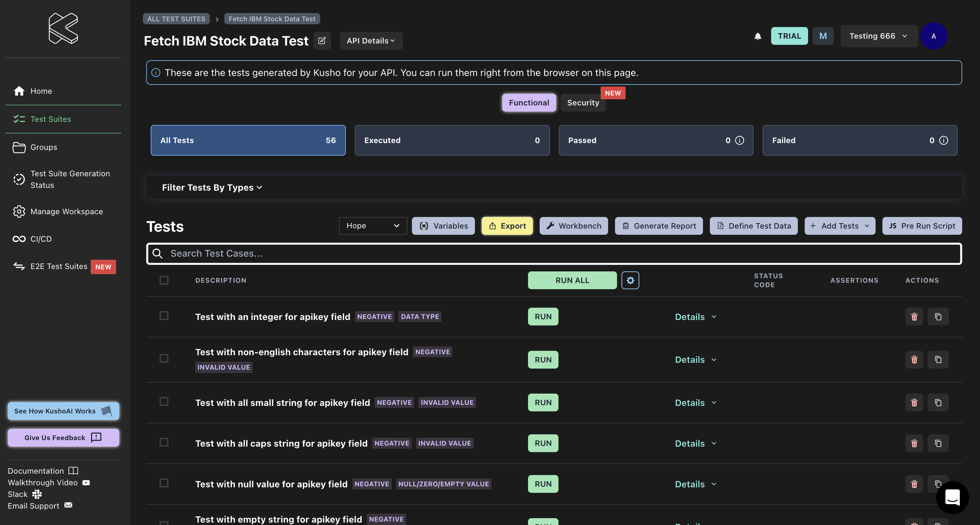Open the chat support bubble
This screenshot has width=980, height=525.
[x=952, y=497]
